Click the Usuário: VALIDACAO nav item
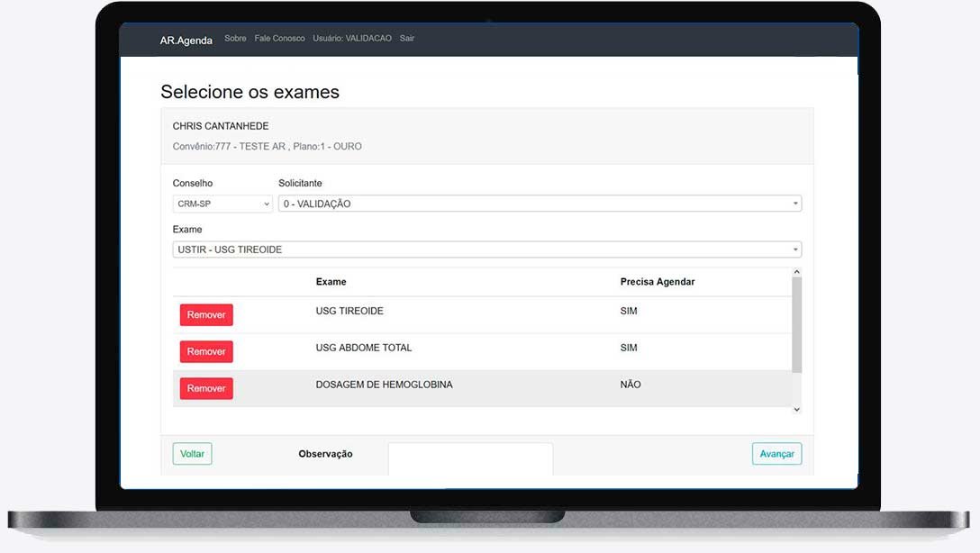The image size is (980, 553). (352, 39)
